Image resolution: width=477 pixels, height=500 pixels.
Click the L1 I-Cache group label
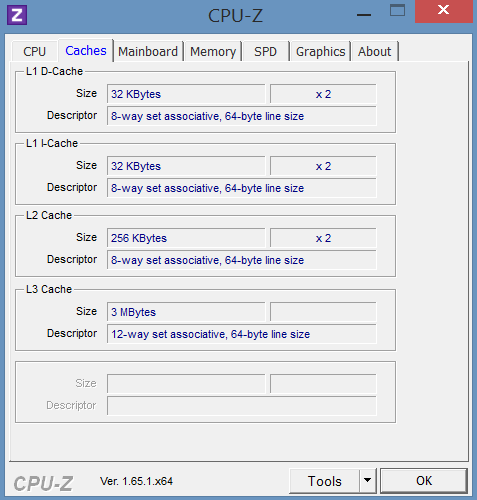tap(52, 143)
